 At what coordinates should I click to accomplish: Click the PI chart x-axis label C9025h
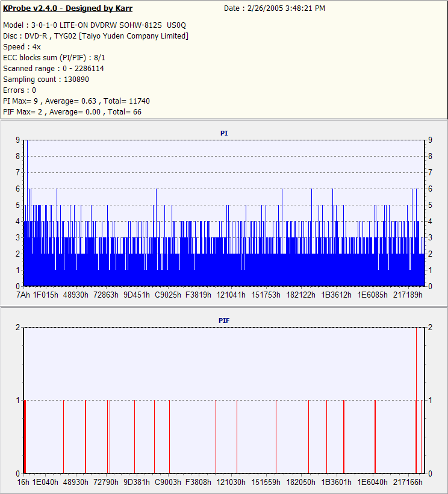pos(168,295)
